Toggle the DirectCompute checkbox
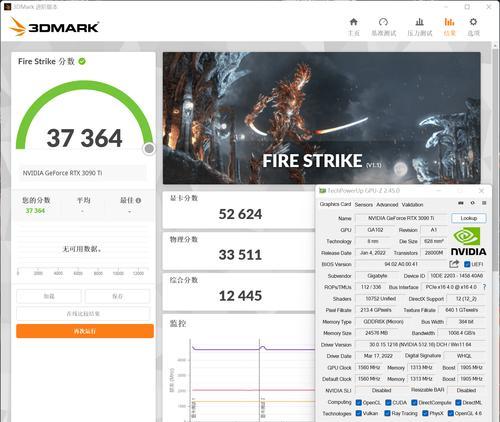Image resolution: width=500 pixels, height=422 pixels. coord(414,403)
